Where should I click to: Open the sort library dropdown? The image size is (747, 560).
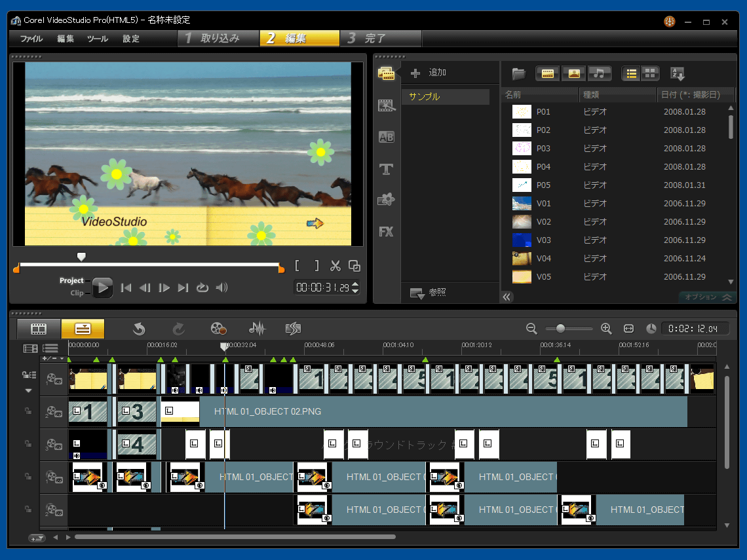pyautogui.click(x=677, y=73)
